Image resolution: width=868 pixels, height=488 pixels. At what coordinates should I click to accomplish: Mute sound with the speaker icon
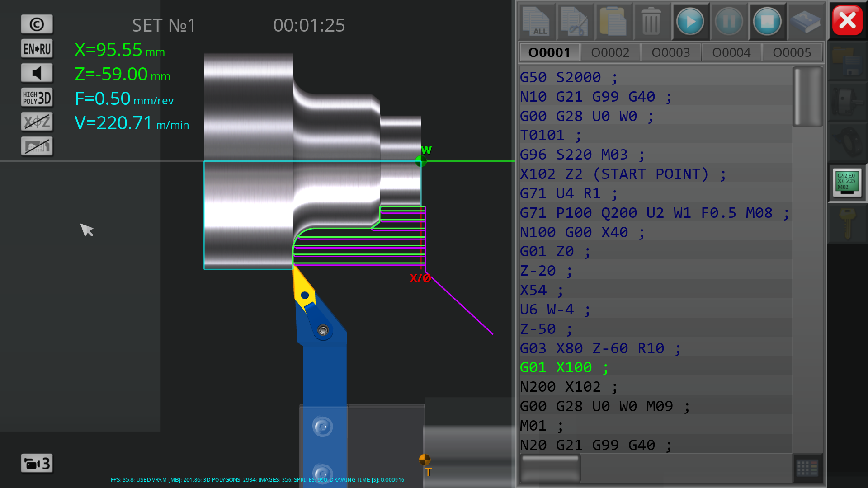tap(37, 73)
